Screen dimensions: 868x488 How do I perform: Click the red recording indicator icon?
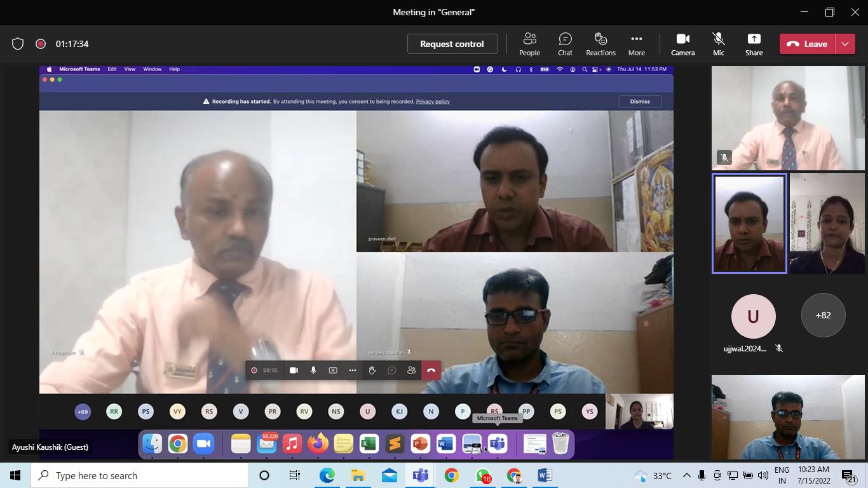pos(41,44)
